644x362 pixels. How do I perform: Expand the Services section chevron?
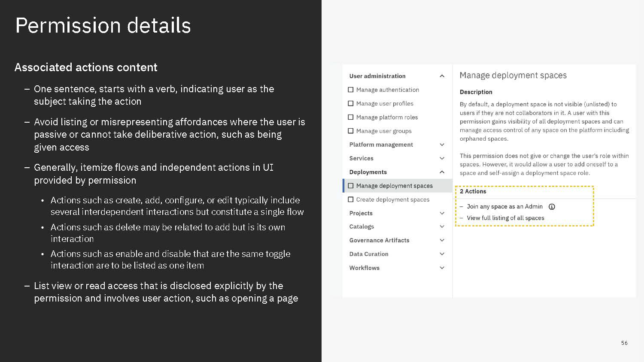point(442,158)
